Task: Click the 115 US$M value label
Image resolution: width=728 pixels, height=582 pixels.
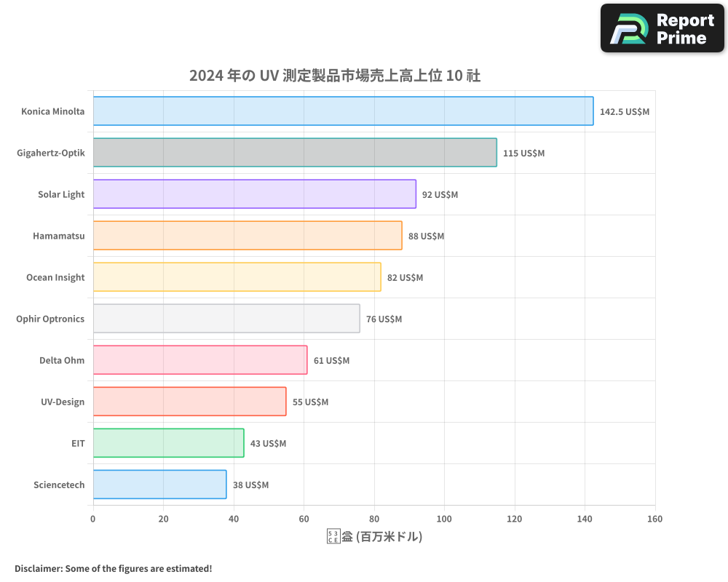Action: coord(523,154)
